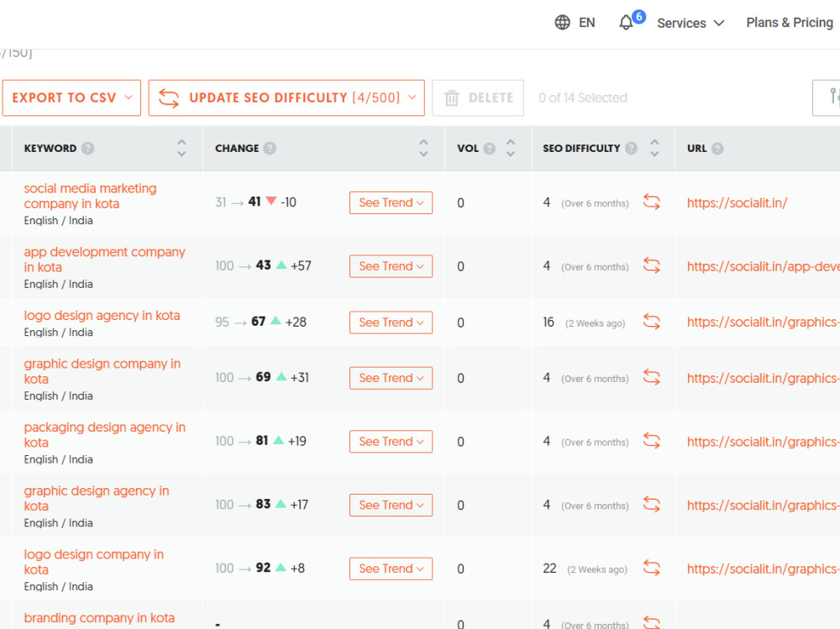
Task: Switch language via EN label
Action: (x=586, y=23)
